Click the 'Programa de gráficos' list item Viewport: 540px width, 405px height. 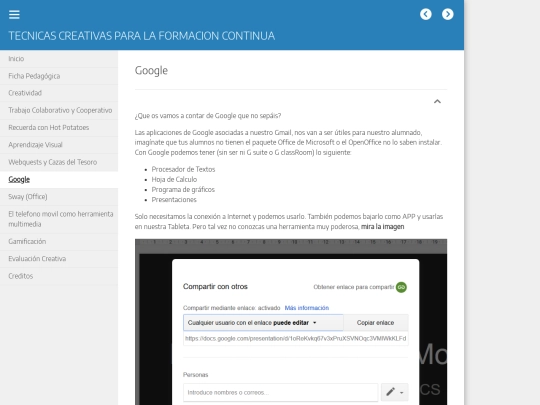183,190
